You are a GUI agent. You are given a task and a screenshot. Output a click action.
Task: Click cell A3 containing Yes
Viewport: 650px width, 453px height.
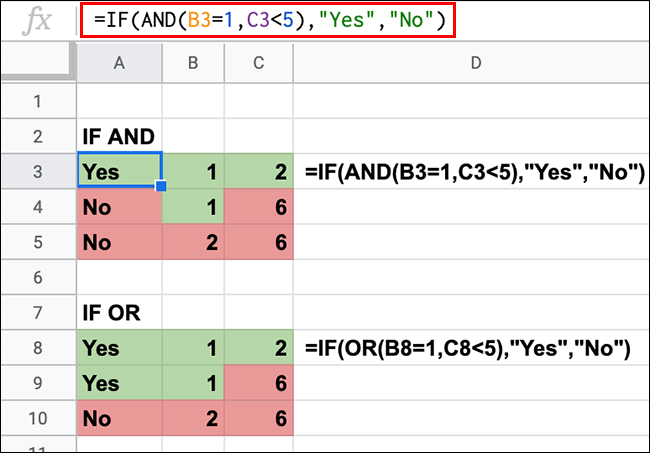pos(119,172)
